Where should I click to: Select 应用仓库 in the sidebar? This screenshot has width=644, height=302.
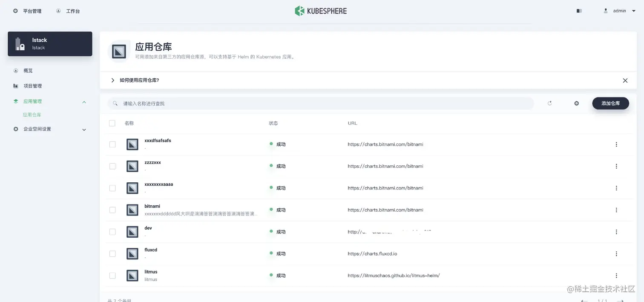(32, 115)
